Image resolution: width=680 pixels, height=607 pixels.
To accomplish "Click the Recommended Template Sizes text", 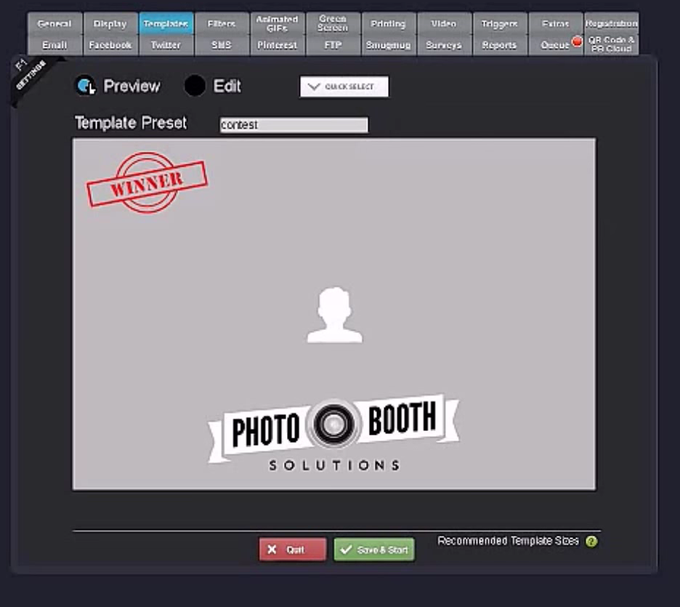I will click(x=508, y=541).
